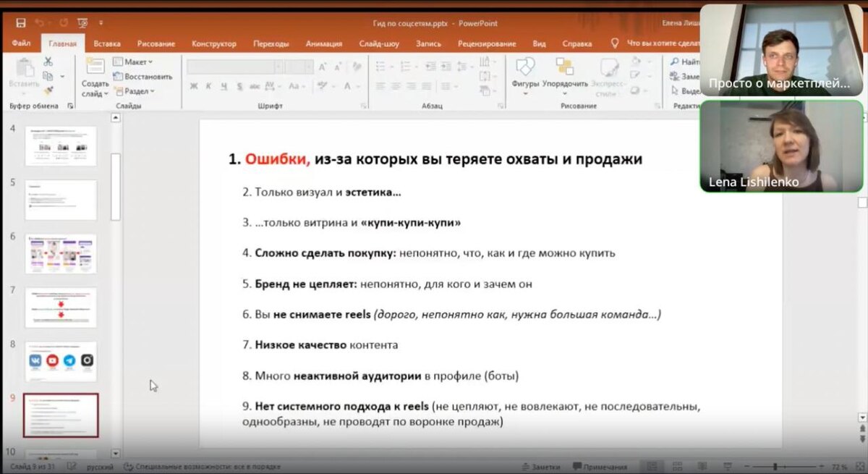Switch to the Рисование tab
The image size is (868, 474).
click(156, 43)
